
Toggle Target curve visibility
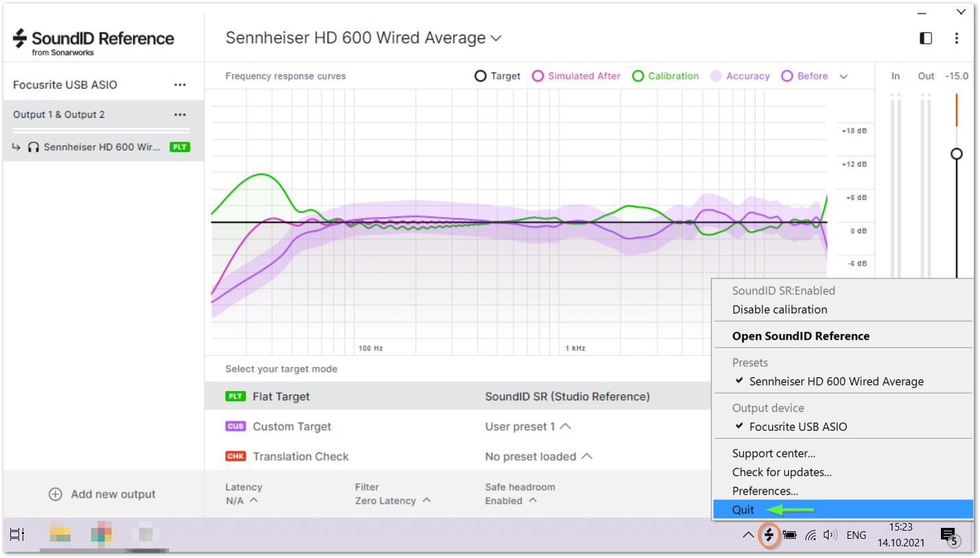click(x=498, y=76)
